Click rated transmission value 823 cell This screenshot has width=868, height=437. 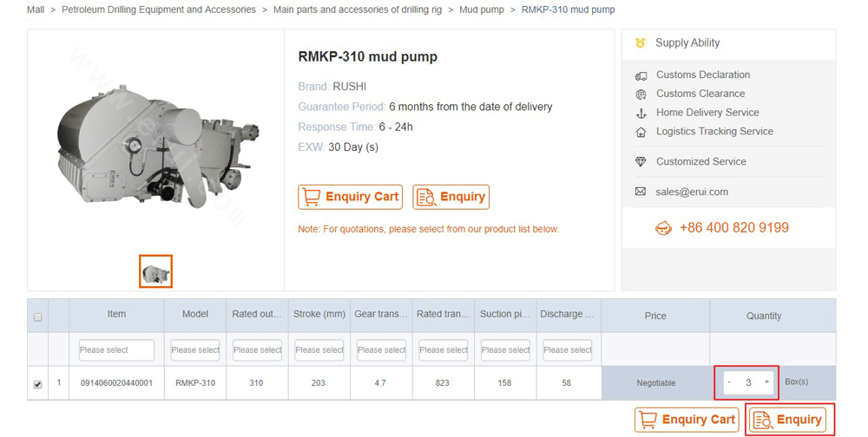[x=443, y=382]
